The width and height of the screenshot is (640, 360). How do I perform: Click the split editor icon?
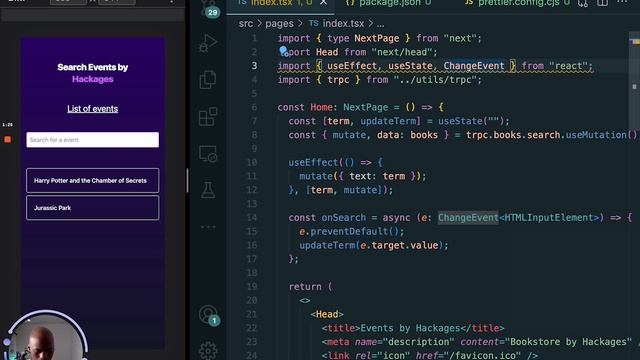click(x=602, y=3)
